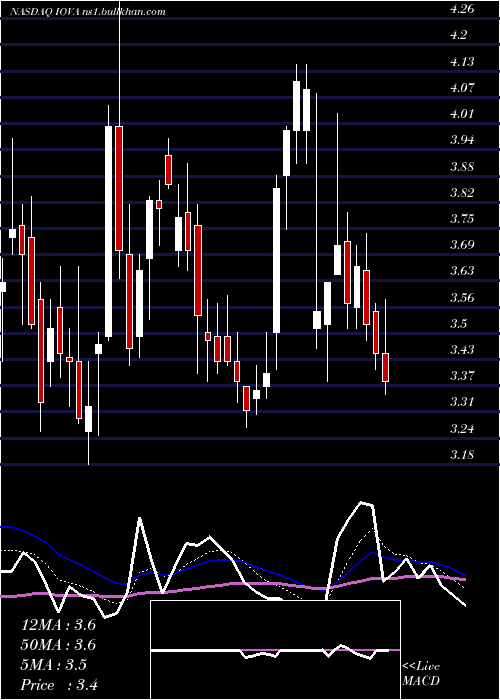Click the 4.13 price axis label
Image resolution: width=500 pixels, height=700 pixels.
[462, 62]
